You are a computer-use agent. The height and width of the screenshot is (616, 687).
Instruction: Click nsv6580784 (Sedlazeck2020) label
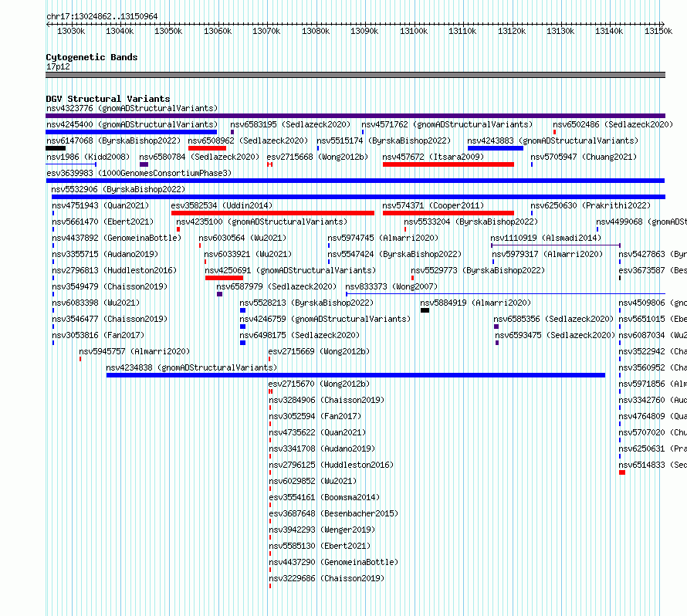click(x=199, y=157)
